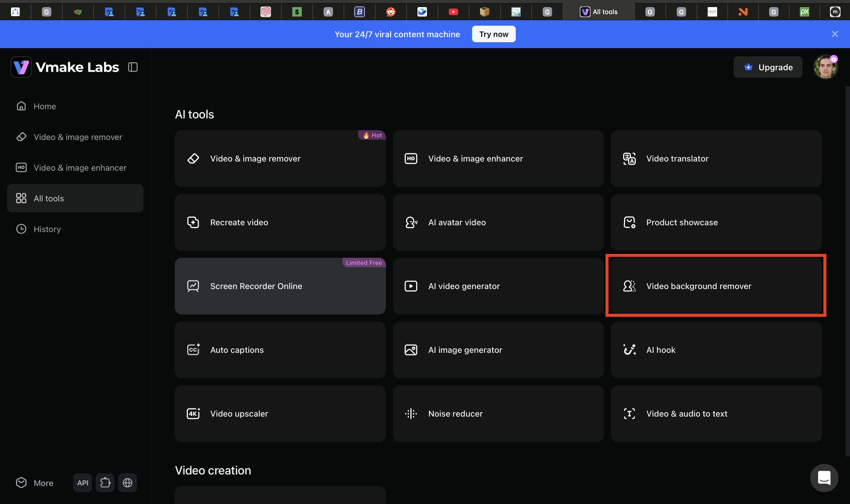This screenshot has width=850, height=504.
Task: Click the Video translator card icon
Action: pyautogui.click(x=629, y=159)
